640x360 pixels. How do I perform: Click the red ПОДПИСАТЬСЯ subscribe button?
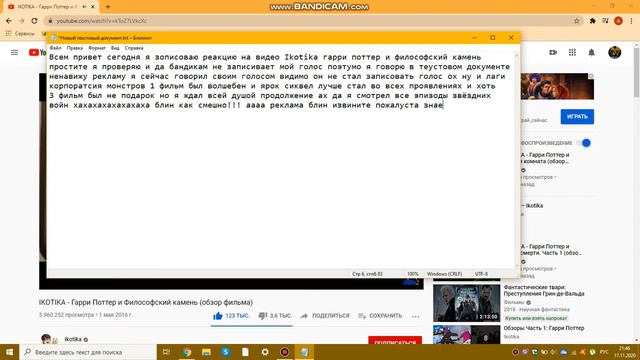pyautogui.click(x=395, y=340)
